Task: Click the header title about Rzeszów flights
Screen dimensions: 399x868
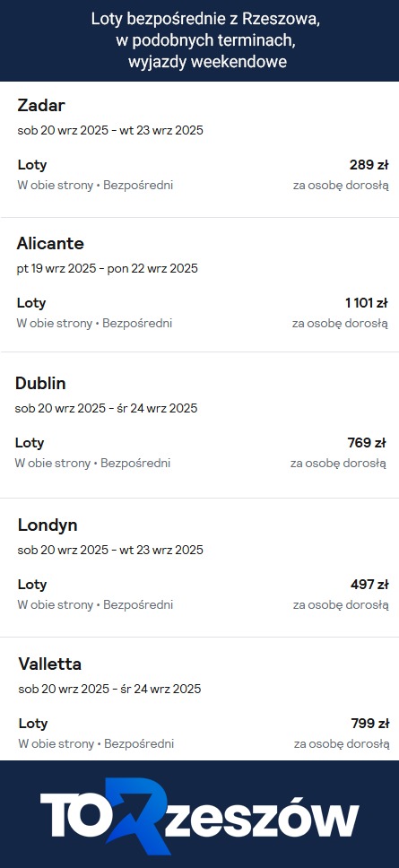Action: (206, 40)
